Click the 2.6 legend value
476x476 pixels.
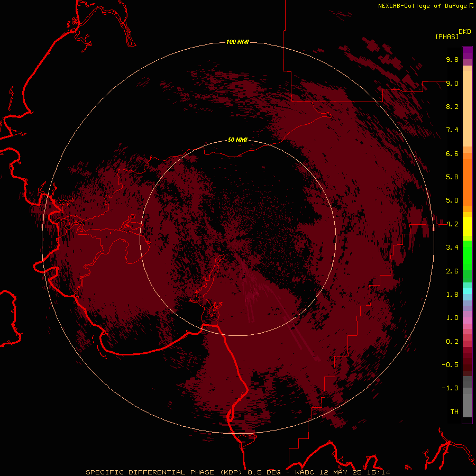[x=452, y=271]
